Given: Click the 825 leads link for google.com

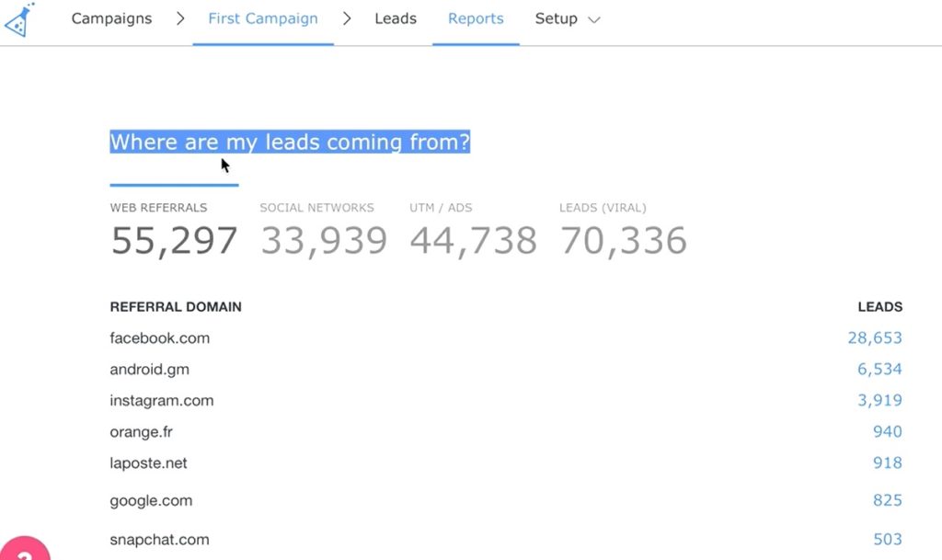Looking at the screenshot, I should tap(888, 500).
